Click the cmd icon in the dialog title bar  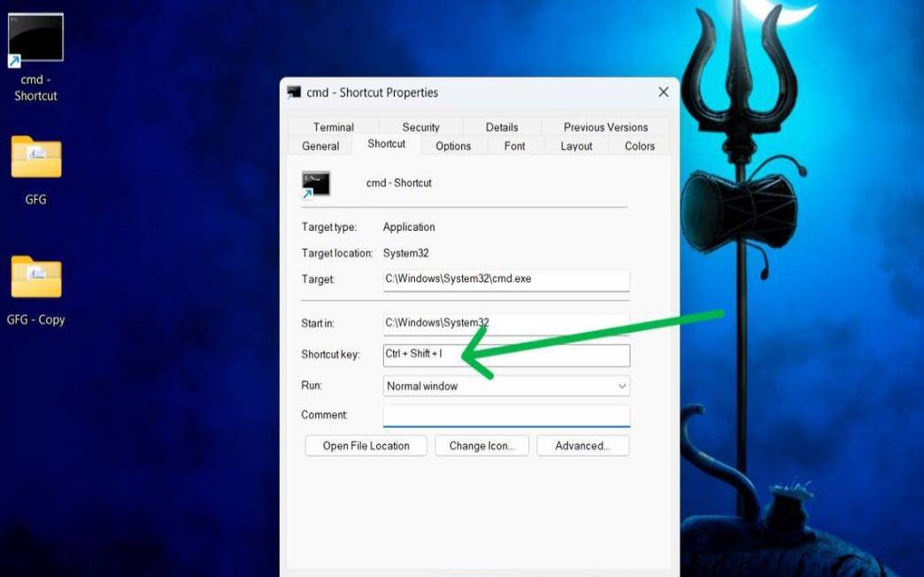pyautogui.click(x=294, y=92)
